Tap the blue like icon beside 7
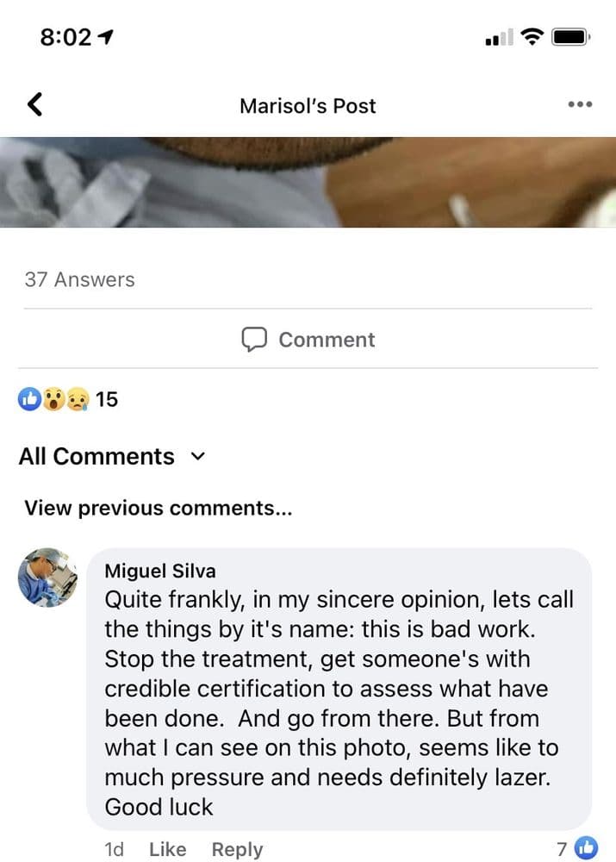Viewport: 616px width, 862px height. coord(586,847)
